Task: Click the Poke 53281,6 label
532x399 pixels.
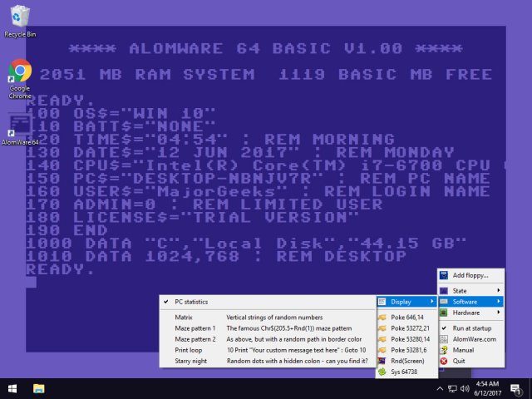Action: click(x=409, y=350)
